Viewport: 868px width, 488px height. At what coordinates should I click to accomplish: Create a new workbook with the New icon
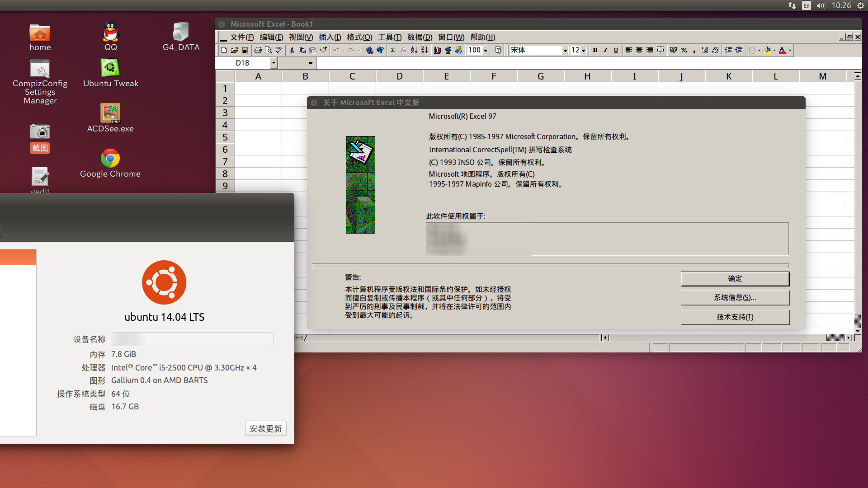click(224, 50)
